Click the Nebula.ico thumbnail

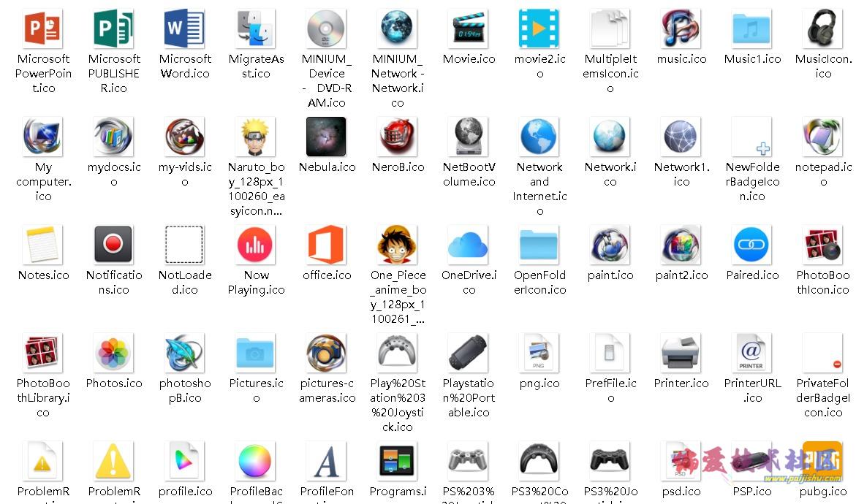point(327,137)
